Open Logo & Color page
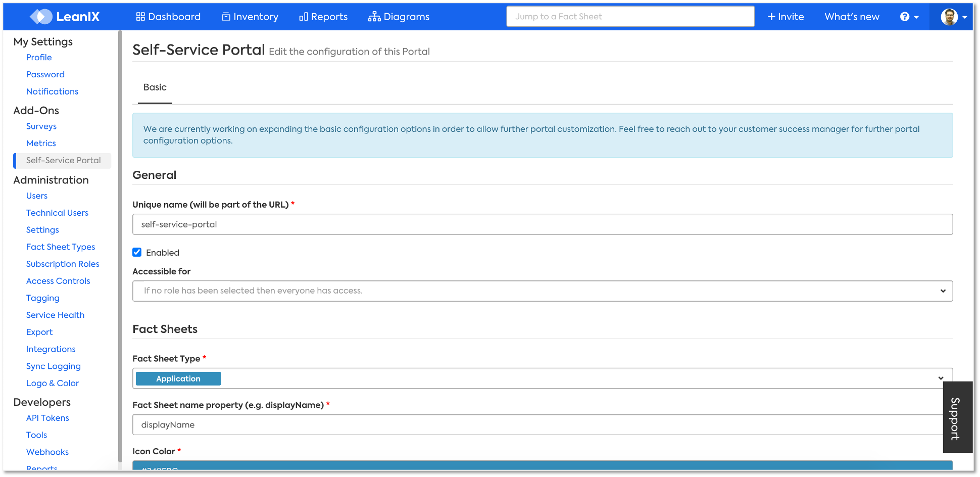 click(x=53, y=384)
